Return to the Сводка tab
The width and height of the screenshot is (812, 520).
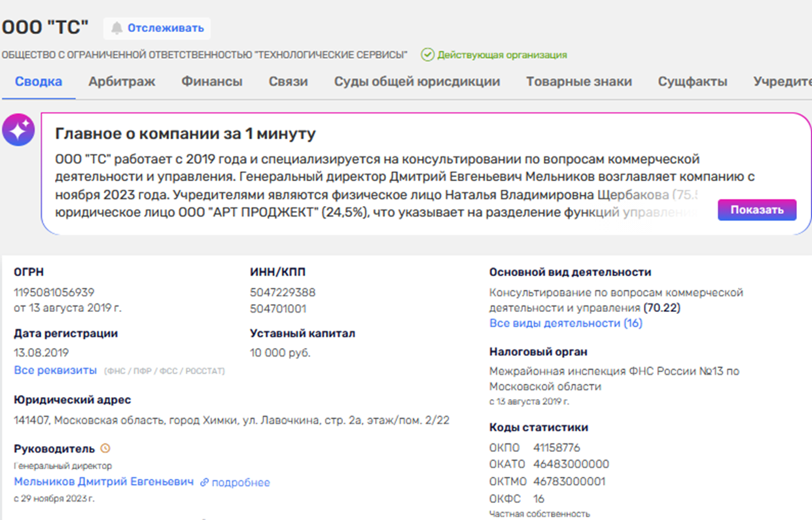tap(39, 81)
